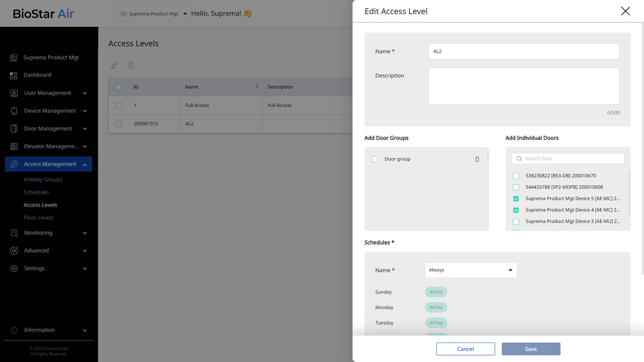Open the Suprema Product Mgt site dropdown

[x=153, y=14]
